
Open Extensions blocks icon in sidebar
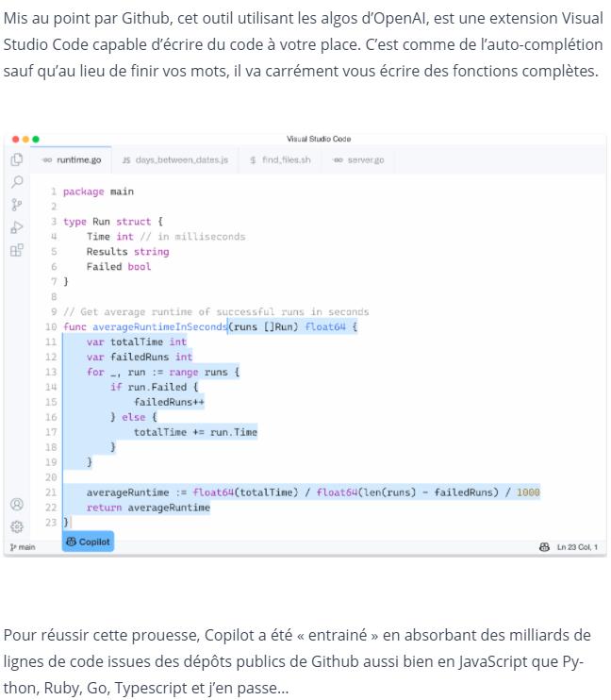[17, 250]
